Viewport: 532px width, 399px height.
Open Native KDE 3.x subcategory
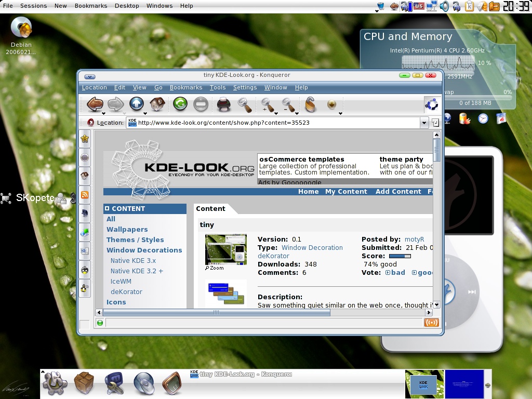pyautogui.click(x=133, y=261)
